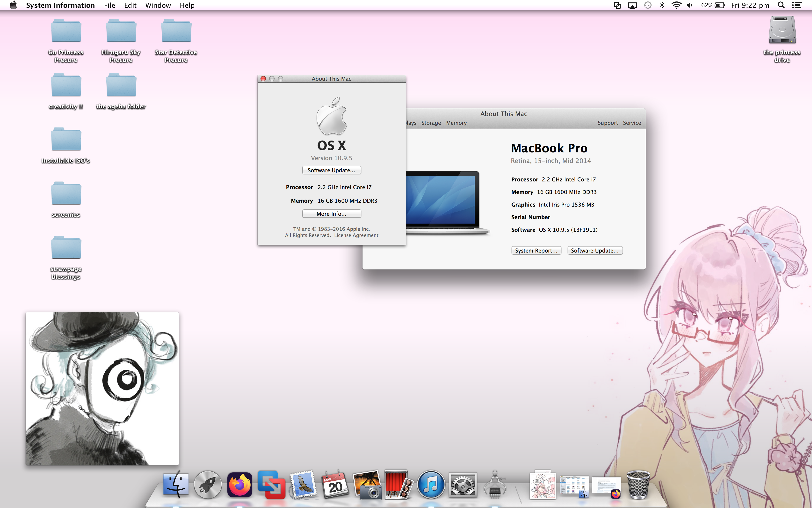Open the minimized anime image window in Dock
Image resolution: width=812 pixels, height=508 pixels.
pyautogui.click(x=543, y=485)
